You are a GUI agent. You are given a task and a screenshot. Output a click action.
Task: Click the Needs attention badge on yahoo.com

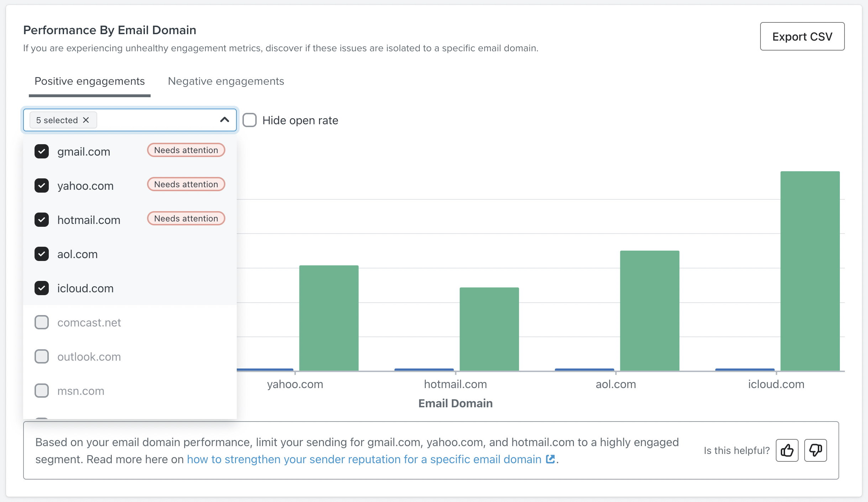(186, 184)
